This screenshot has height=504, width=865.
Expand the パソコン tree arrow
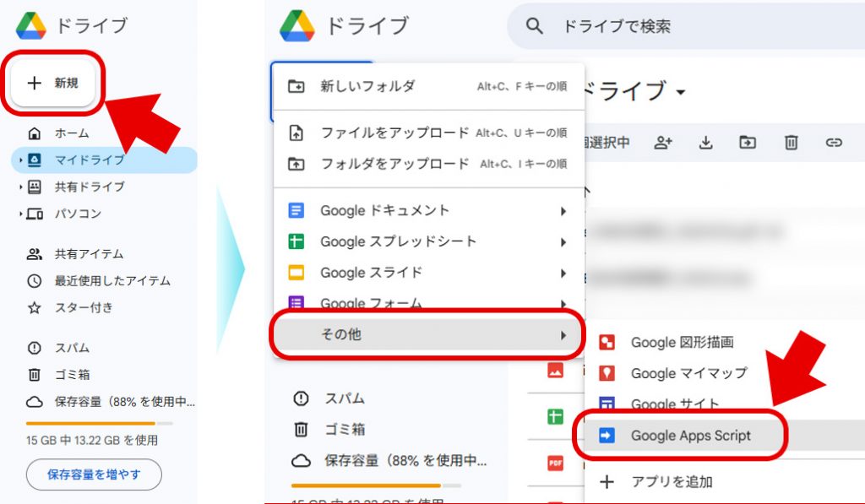20,214
